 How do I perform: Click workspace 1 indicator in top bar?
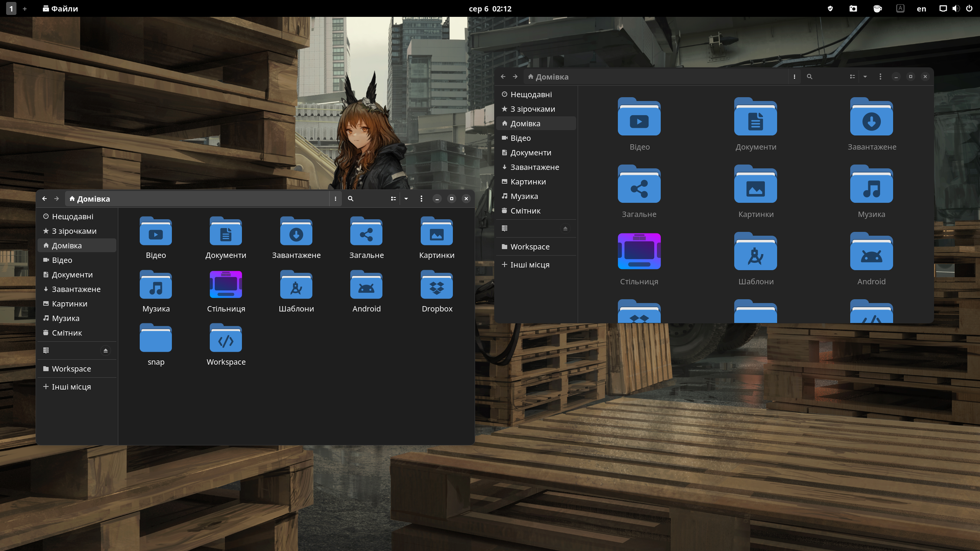tap(11, 8)
